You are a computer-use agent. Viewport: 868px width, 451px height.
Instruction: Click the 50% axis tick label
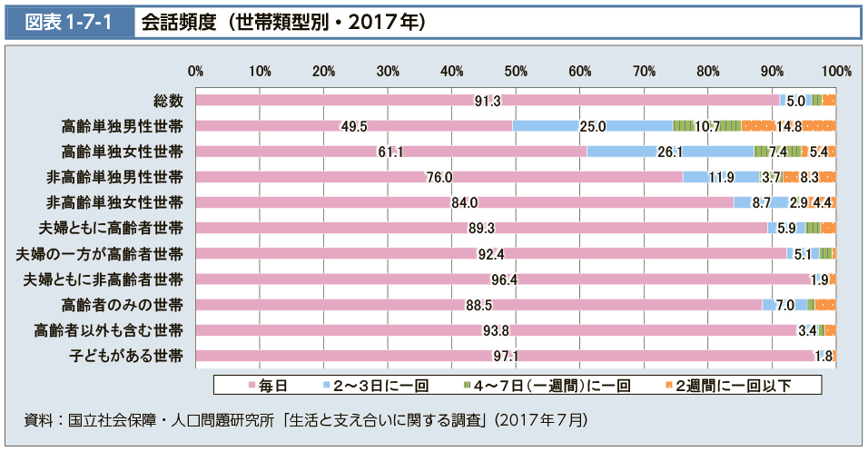tap(516, 71)
